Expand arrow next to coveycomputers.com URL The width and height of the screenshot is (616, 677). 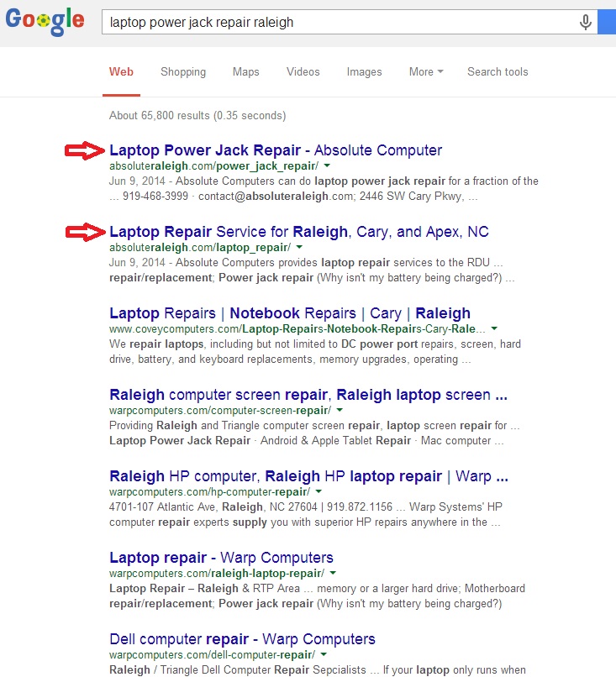tap(494, 328)
